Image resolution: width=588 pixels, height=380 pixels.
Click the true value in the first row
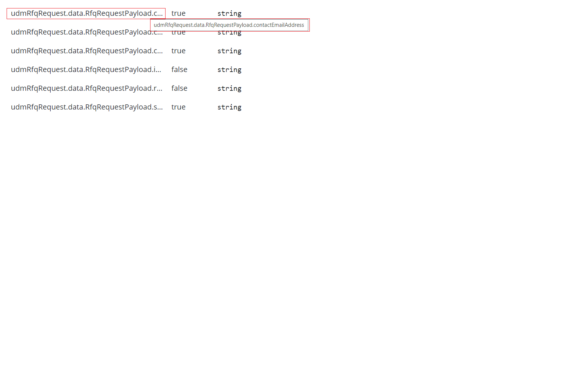click(178, 13)
